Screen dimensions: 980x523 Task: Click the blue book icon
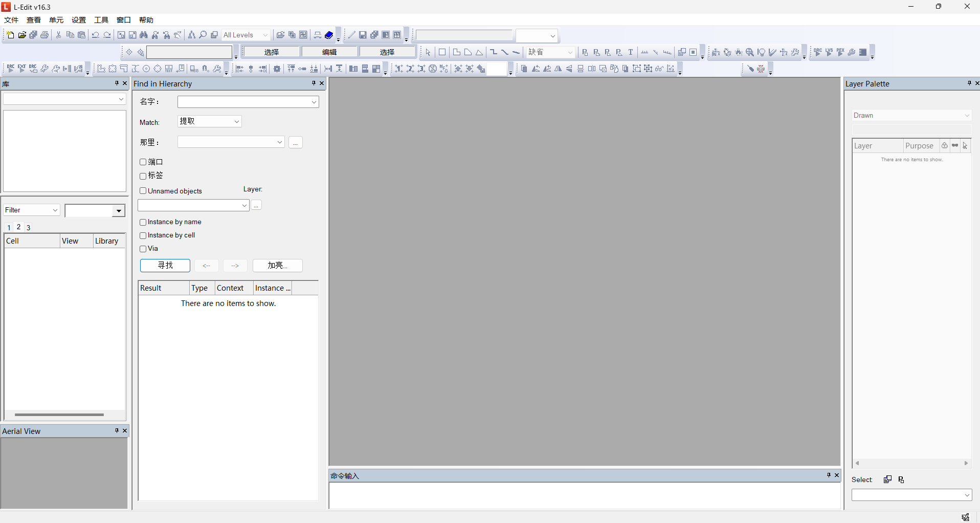pyautogui.click(x=329, y=35)
